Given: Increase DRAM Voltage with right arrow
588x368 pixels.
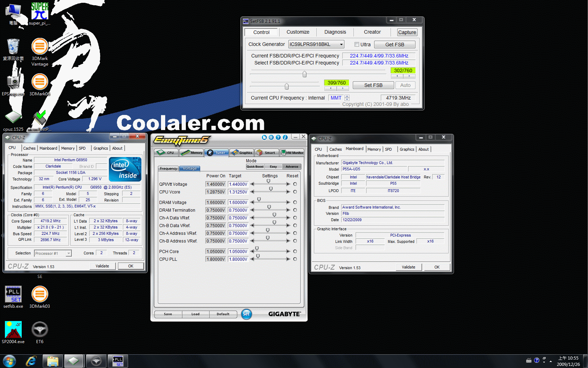Looking at the screenshot, I should coord(288,202).
